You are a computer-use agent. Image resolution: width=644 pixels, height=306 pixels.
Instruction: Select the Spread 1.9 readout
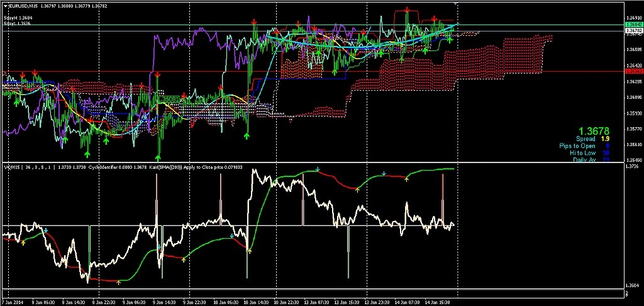tap(593, 139)
